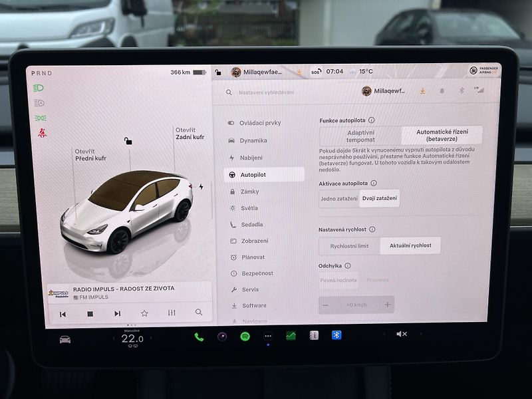Image resolution: width=532 pixels, height=399 pixels.
Task: Tap the red seatbelt warning icon
Action: [42, 132]
